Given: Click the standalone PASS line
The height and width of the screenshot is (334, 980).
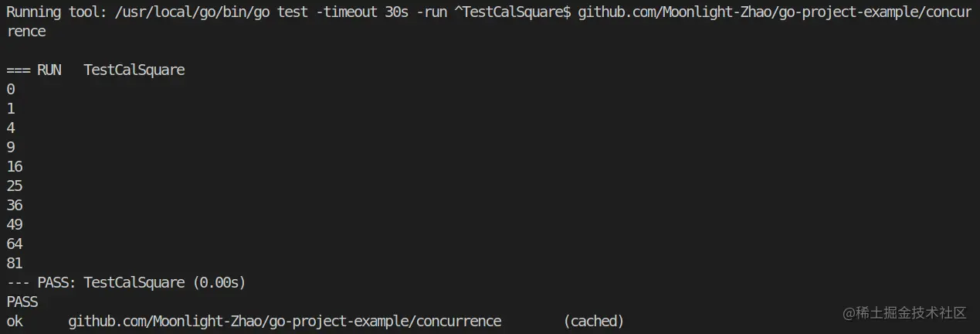Looking at the screenshot, I should pos(22,302).
